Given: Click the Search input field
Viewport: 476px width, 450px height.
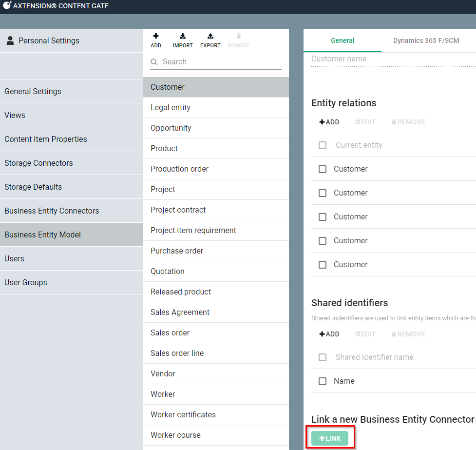Looking at the screenshot, I should [x=220, y=62].
